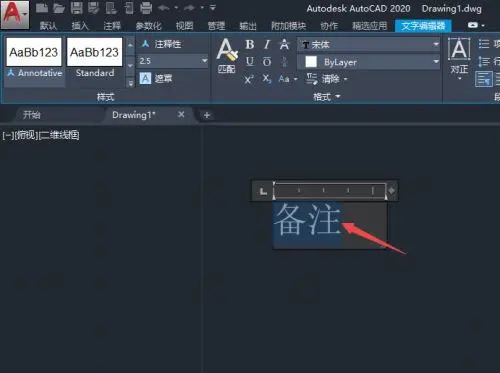Click the featured apps icon beside 文字编辑器 tab
500x373 pixels.
(473, 25)
